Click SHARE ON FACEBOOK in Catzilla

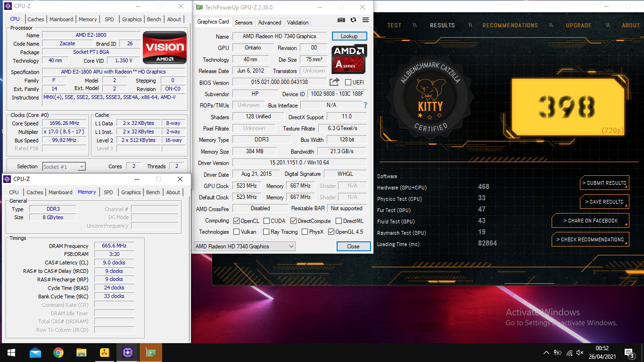coord(590,221)
